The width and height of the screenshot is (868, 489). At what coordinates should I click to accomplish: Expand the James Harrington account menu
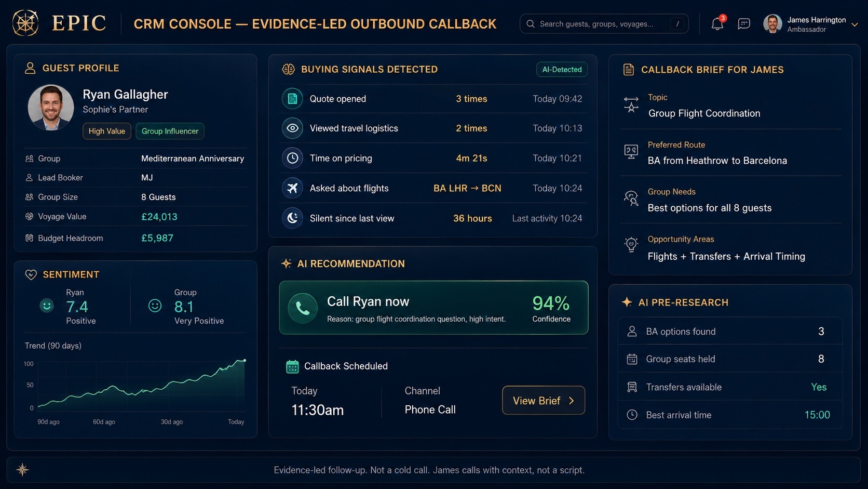point(855,24)
